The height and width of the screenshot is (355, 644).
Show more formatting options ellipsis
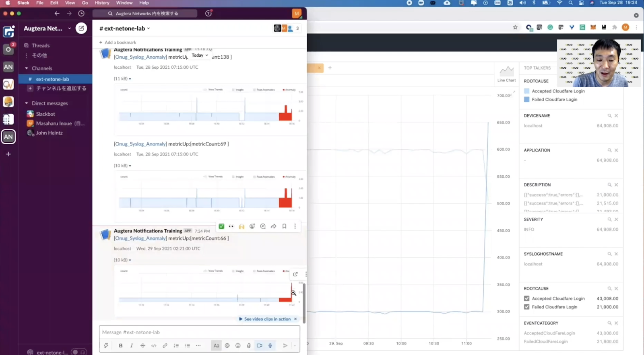(198, 345)
